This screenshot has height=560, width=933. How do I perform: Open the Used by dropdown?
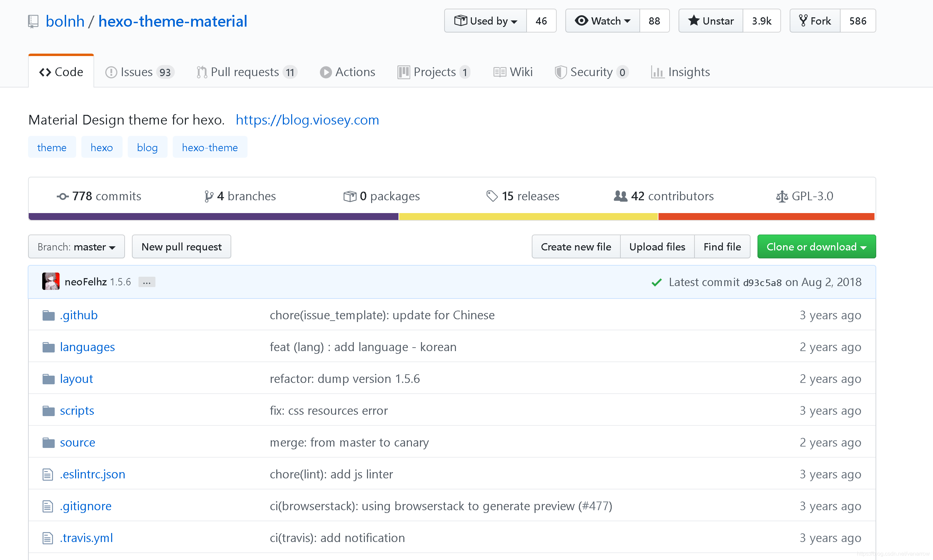pyautogui.click(x=485, y=21)
